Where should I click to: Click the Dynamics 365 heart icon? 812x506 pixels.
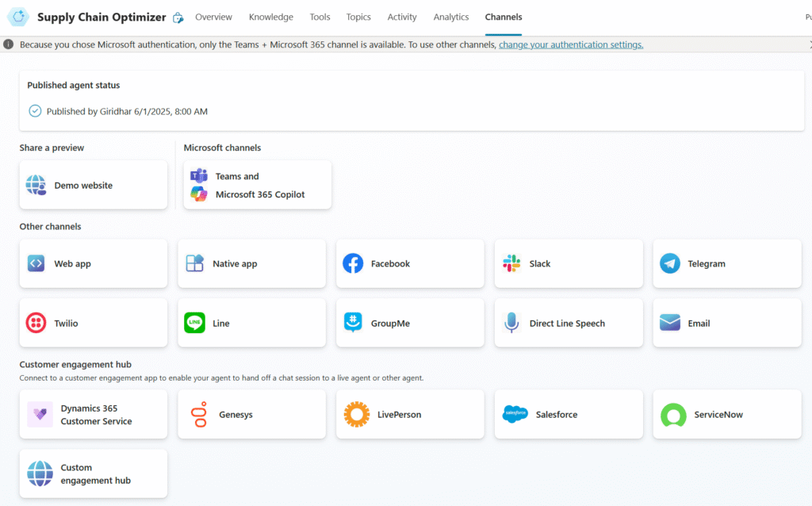(40, 414)
